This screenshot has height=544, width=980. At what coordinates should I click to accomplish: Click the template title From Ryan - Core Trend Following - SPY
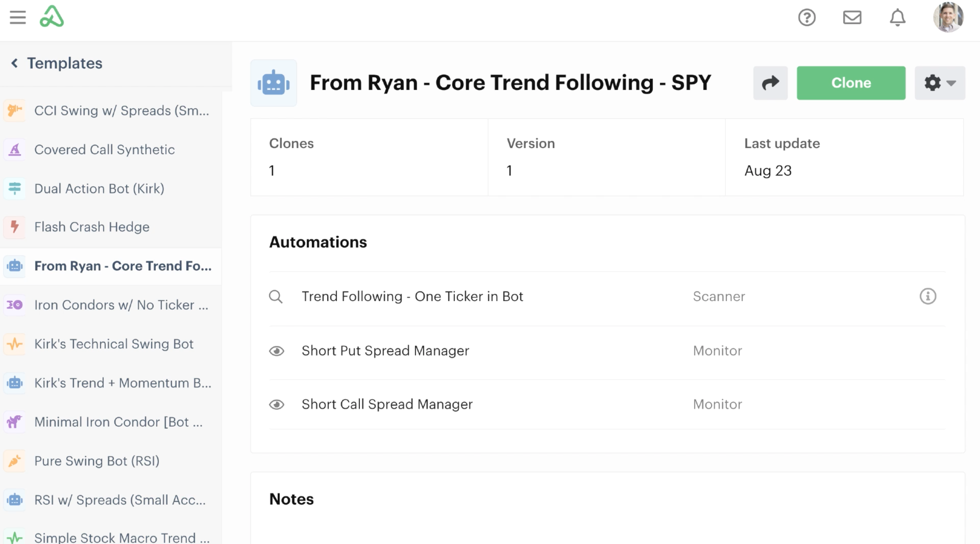[x=510, y=83]
